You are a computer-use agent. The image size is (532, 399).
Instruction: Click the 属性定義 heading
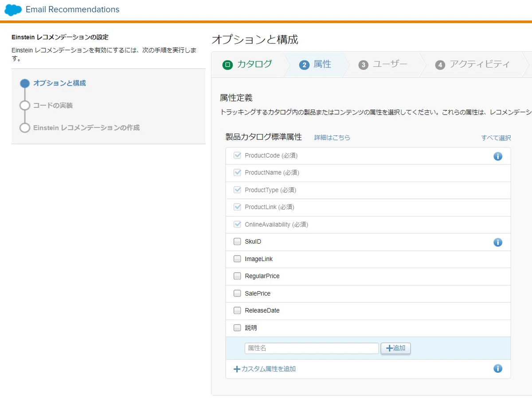[x=236, y=98]
